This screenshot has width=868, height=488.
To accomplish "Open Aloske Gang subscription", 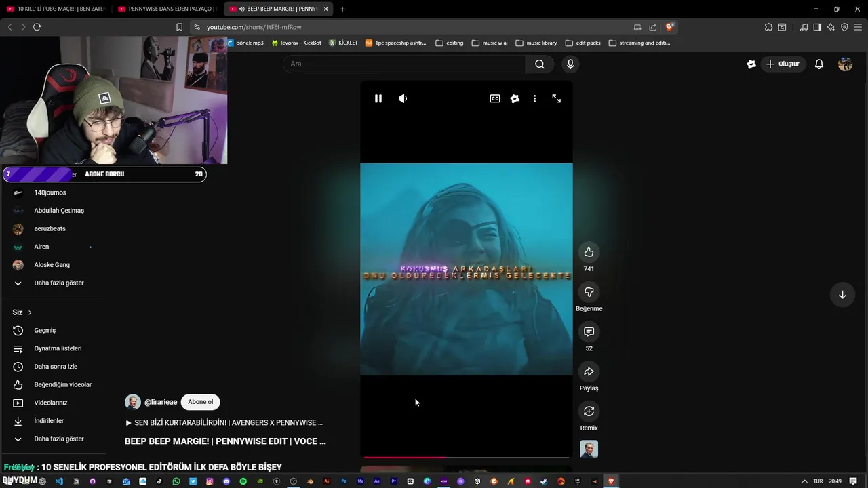I will (53, 265).
